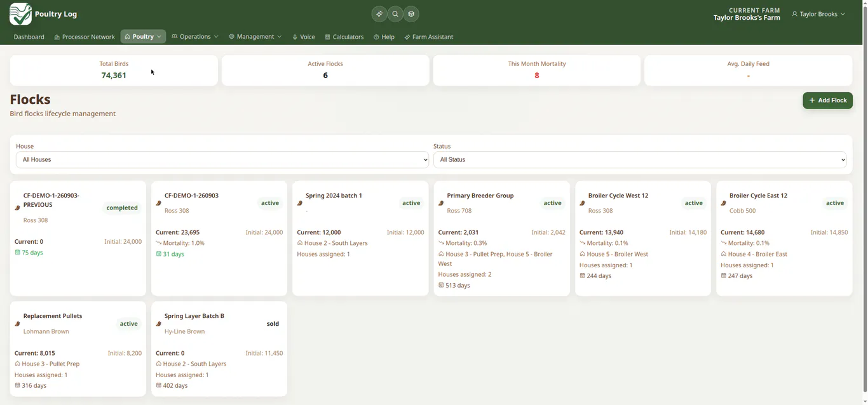Click the bird icon on Replacement Pullets card
868x405 pixels.
click(x=18, y=324)
